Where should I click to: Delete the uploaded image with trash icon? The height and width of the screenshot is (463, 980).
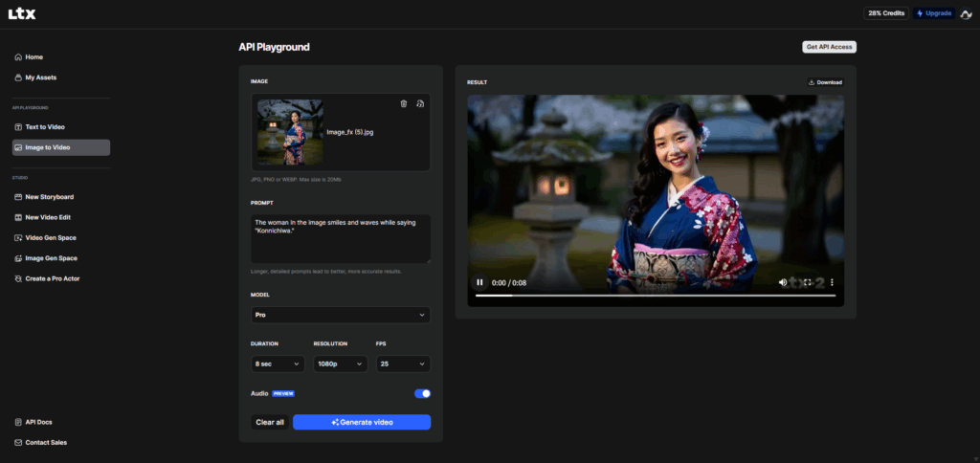click(x=403, y=103)
